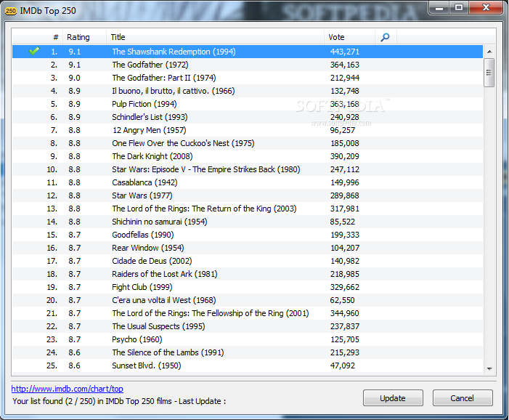This screenshot has height=420, width=509.
Task: Select Raiders of the Lost Ark (1981)
Action: point(248,274)
